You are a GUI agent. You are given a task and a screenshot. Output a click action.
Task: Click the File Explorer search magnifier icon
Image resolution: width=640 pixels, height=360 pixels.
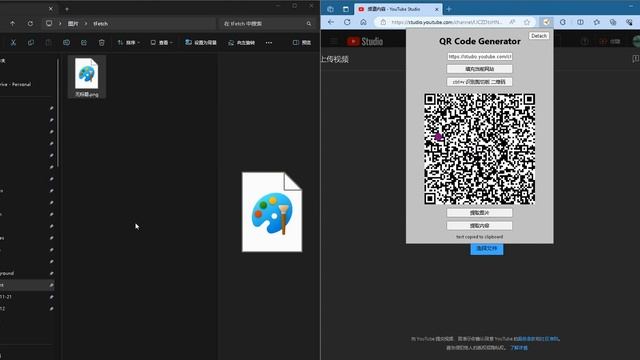click(x=309, y=24)
